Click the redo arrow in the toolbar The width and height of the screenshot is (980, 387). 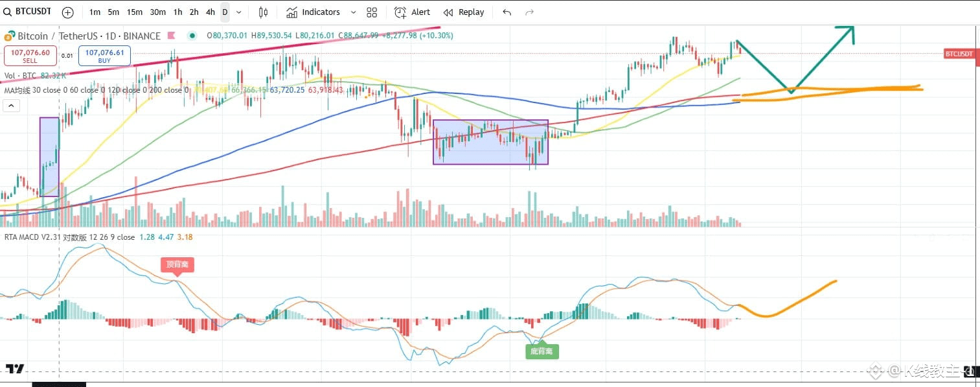529,12
